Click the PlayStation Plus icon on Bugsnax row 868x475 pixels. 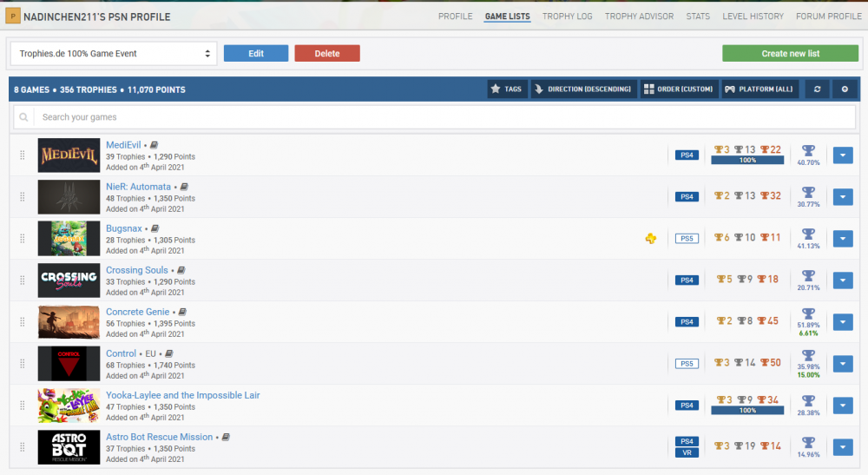[x=648, y=238]
